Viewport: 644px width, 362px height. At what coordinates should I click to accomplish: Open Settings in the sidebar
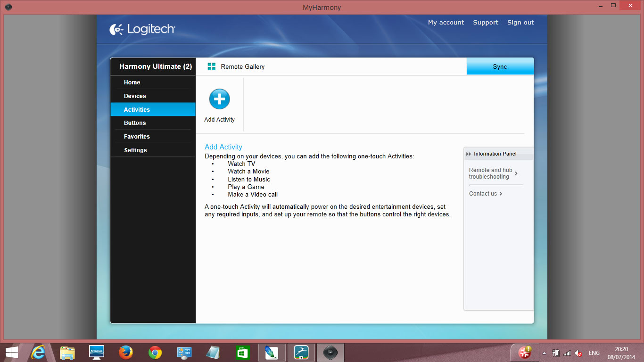(153, 150)
